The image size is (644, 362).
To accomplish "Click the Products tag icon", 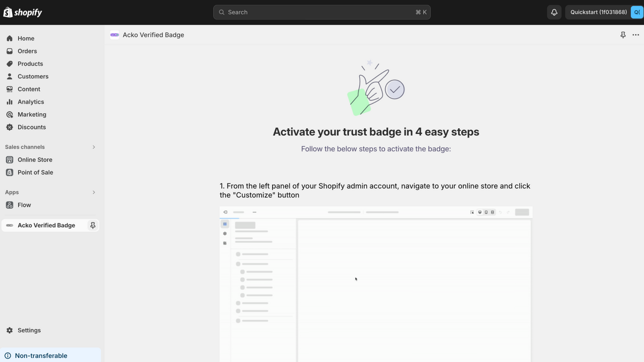I will pyautogui.click(x=10, y=64).
